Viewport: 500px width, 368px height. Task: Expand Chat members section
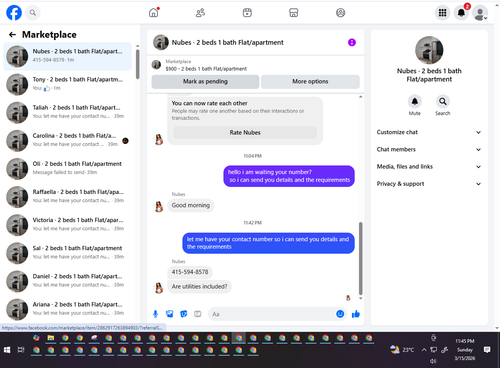429,149
